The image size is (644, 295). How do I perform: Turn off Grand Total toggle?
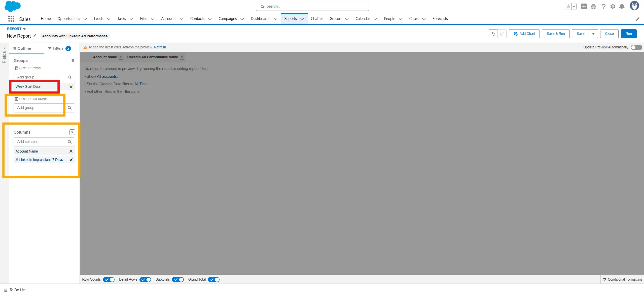[x=214, y=280]
